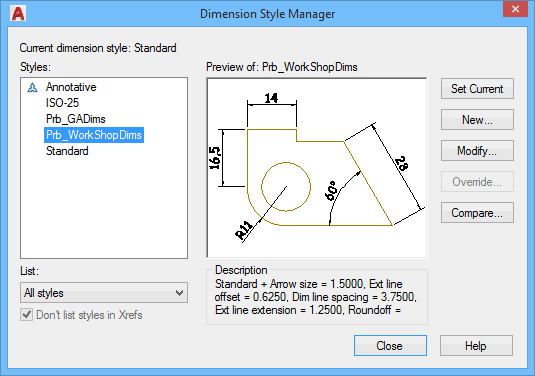
Task: Click the Set Current button
Action: coord(477,89)
